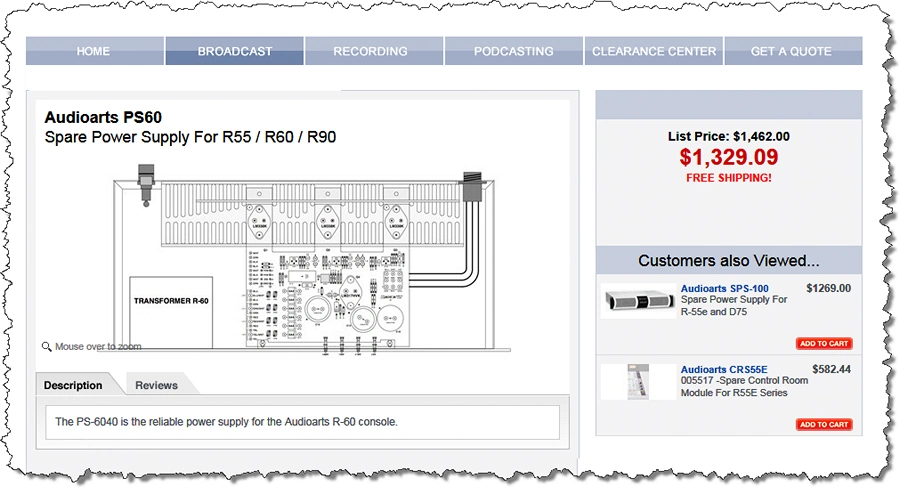
Task: Click the $1269.00 price of SPS-100
Action: pyautogui.click(x=829, y=288)
